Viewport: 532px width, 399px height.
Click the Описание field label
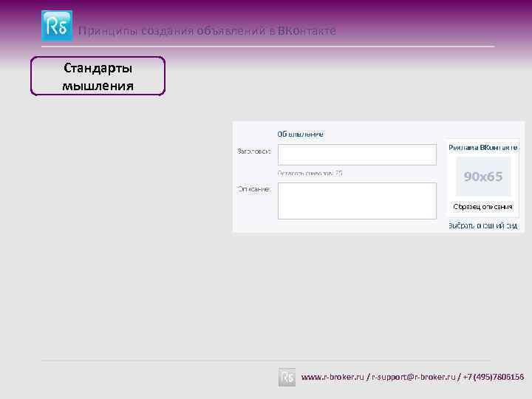tap(254, 189)
